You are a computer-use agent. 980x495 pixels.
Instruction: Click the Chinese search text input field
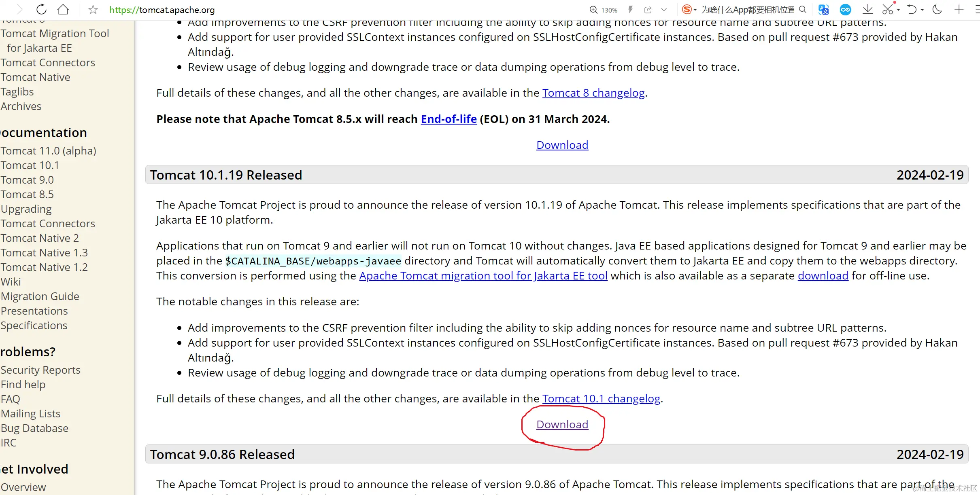pos(747,10)
